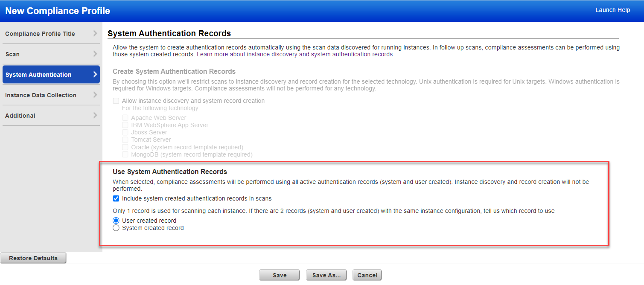Toggle allow instance discovery and system record creation
Image resolution: width=644 pixels, height=285 pixels.
116,101
